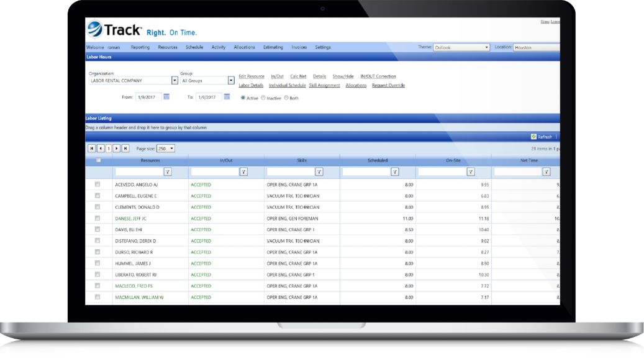Click the Resources column filter icon
The image size is (644, 358).
(x=168, y=172)
